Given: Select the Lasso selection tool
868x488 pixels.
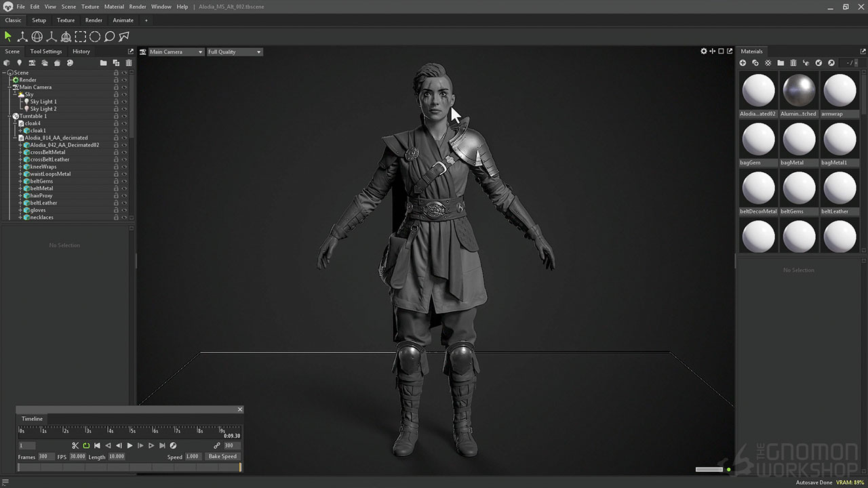Looking at the screenshot, I should point(109,37).
